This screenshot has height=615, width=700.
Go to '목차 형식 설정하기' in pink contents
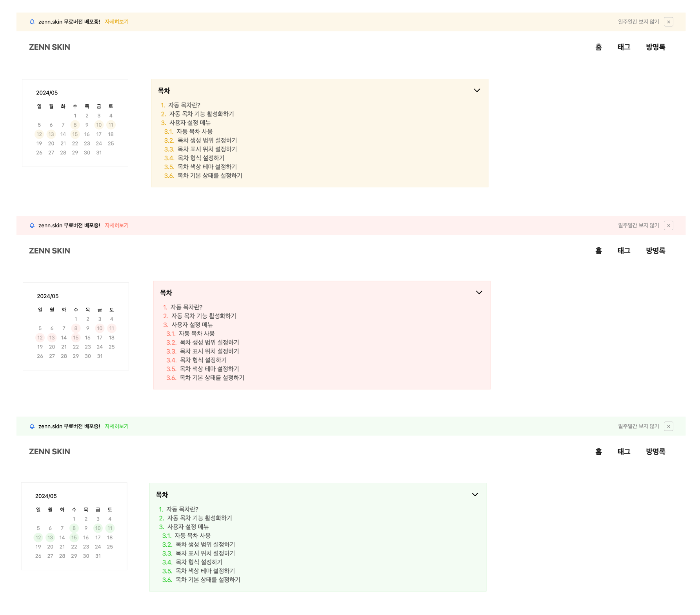pyautogui.click(x=203, y=360)
